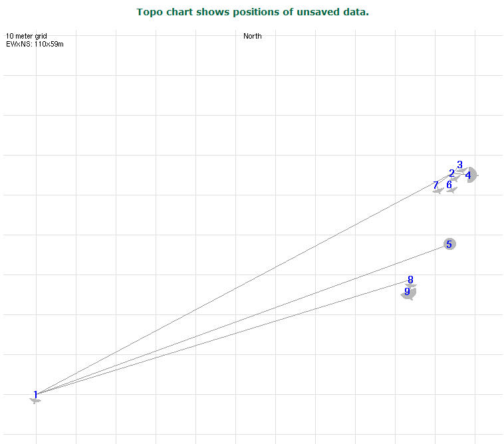The image size is (504, 444).
Task: Select position marker 1 at the line origin
Action: [x=35, y=394]
